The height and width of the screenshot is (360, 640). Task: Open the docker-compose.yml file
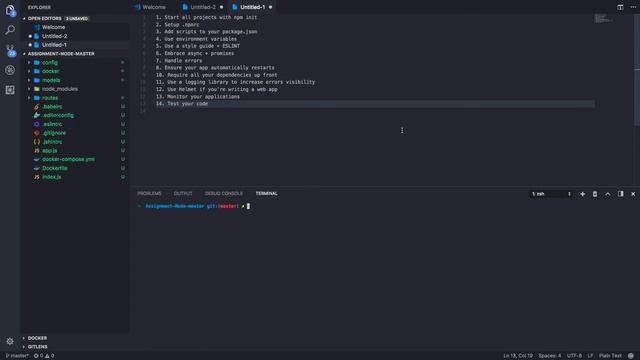pos(68,159)
